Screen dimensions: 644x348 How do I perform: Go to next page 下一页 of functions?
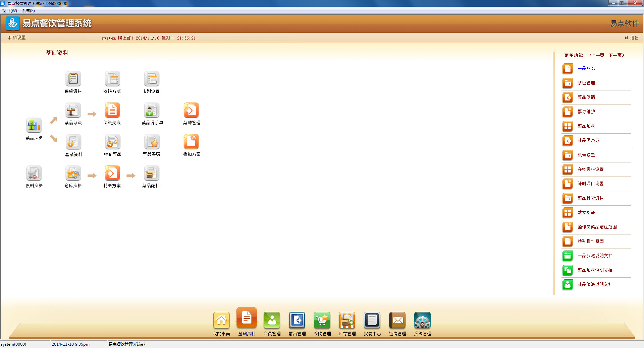point(616,55)
